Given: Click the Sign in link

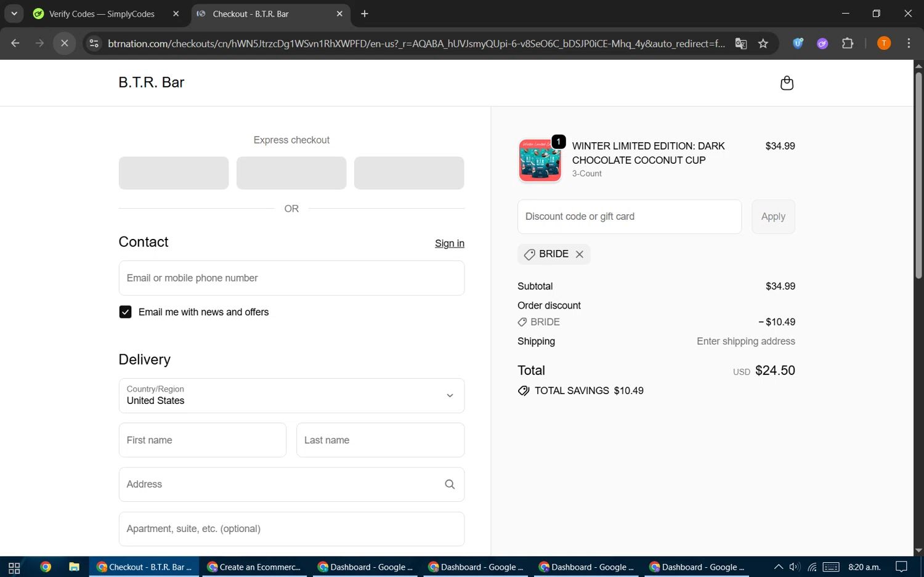Looking at the screenshot, I should point(450,243).
